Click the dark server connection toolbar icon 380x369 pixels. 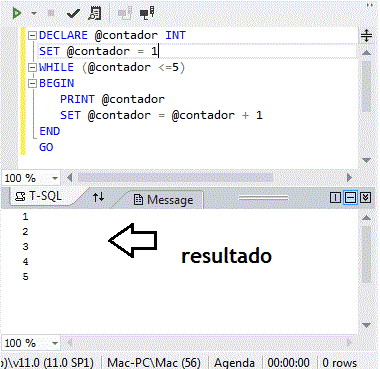click(x=147, y=13)
